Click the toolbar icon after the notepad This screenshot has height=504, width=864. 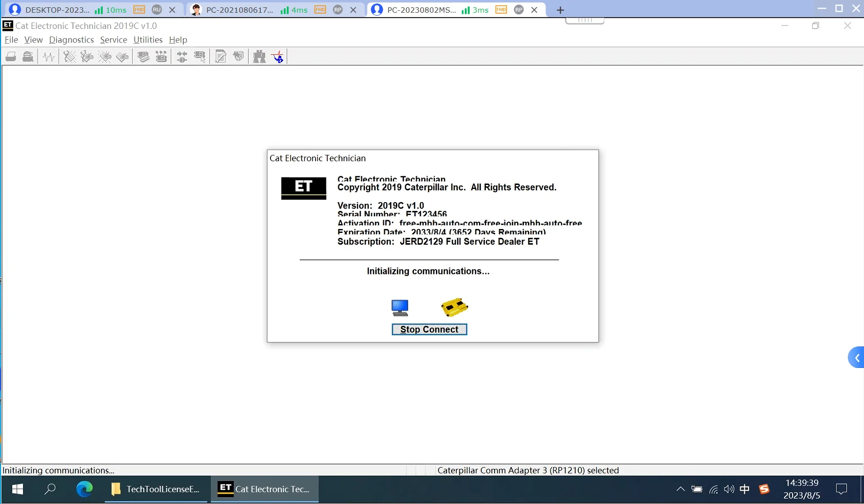[238, 57]
